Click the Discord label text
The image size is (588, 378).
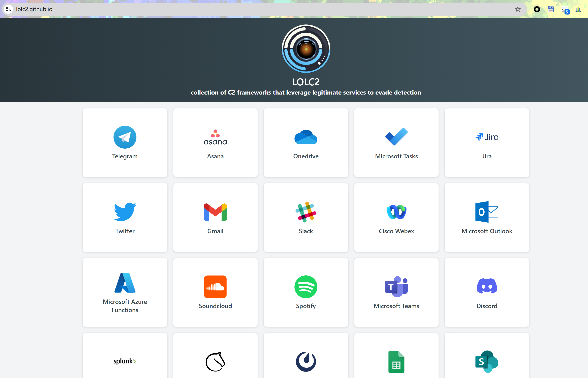[x=487, y=306]
